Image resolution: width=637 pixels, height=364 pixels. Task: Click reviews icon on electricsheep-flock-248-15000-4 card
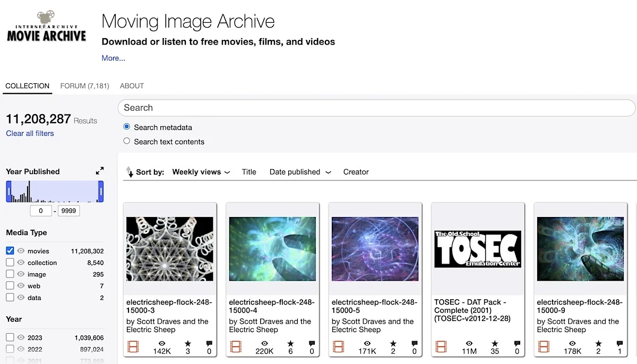(312, 344)
